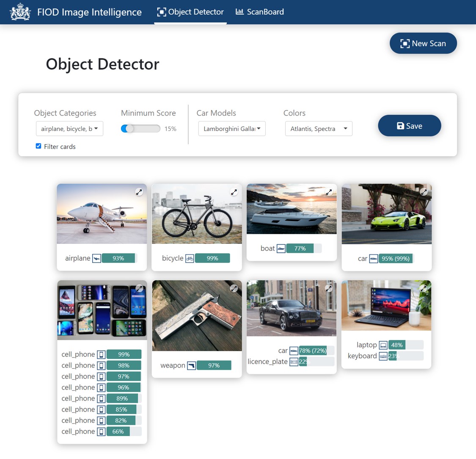Click the 'keyboard' label text
476x459 pixels.
click(362, 356)
